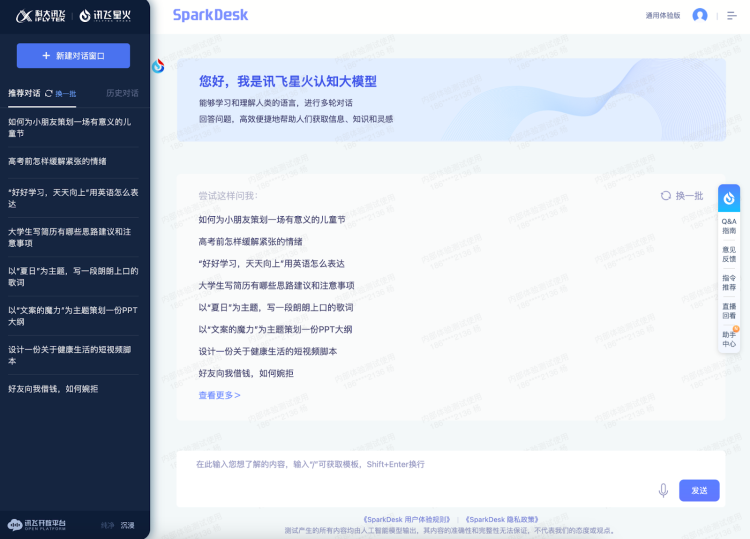The image size is (750, 539).
Task: Select sidebar item 大学生写简历有哪些思路建议
Action: click(x=73, y=237)
